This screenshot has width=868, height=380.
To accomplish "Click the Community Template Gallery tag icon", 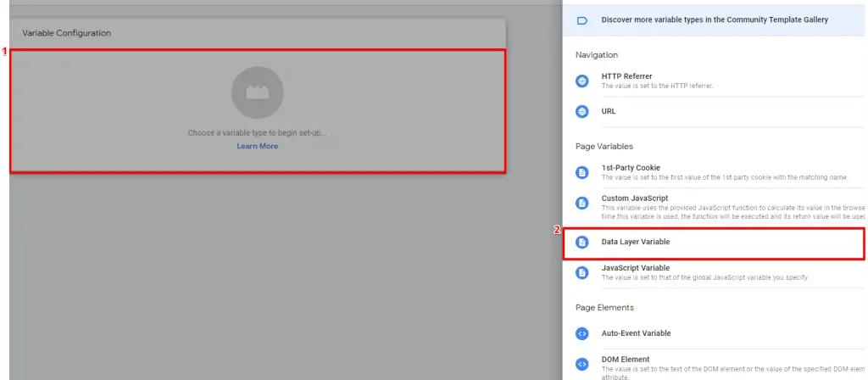I will (x=581, y=20).
